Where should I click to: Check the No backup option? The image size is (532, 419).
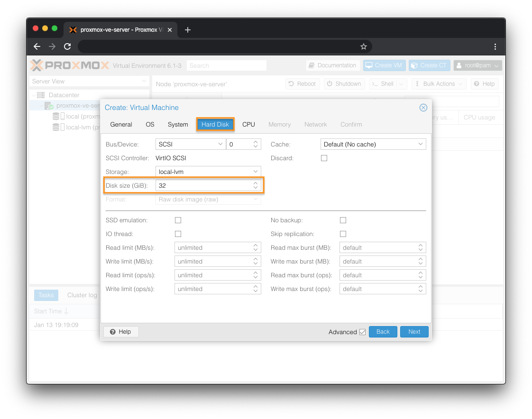(343, 220)
